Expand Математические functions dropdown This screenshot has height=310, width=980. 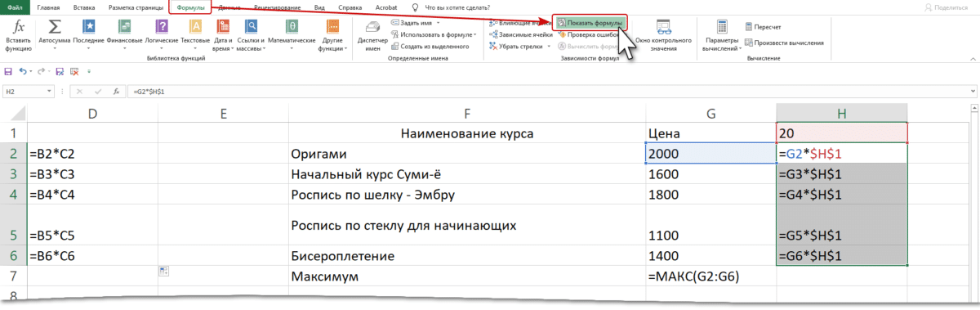[x=292, y=48]
